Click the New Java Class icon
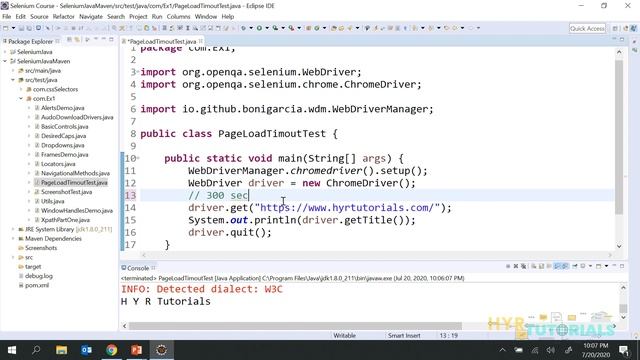Screen dimensions: 640x360 [316, 28]
